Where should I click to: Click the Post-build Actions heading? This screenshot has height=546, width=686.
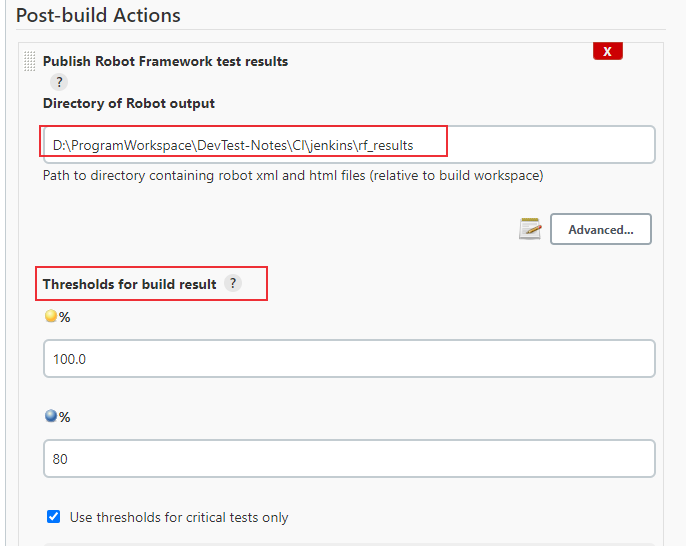point(98,15)
